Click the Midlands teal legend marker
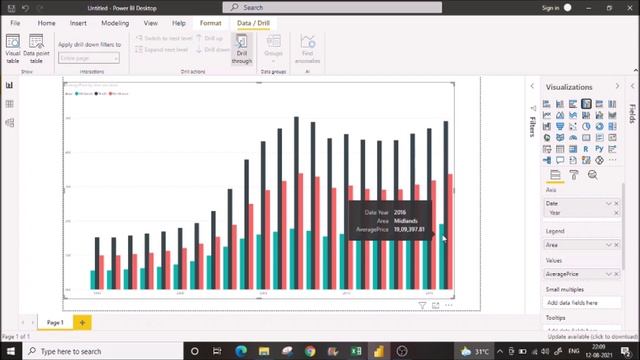This screenshot has width=640, height=360. click(77, 94)
